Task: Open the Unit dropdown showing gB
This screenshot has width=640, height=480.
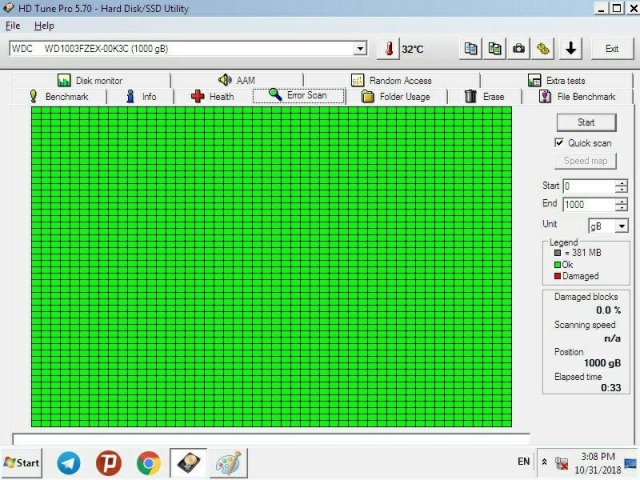Action: 621,226
